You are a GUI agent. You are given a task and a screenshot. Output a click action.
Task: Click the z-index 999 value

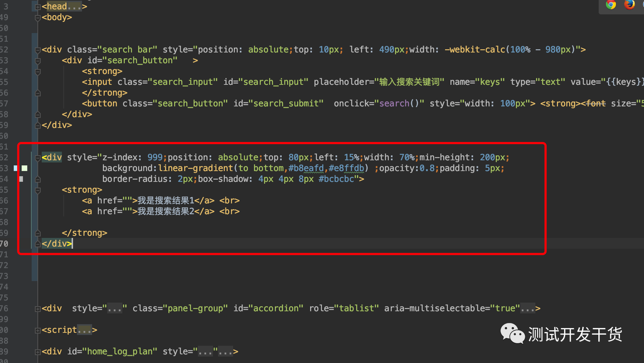click(x=155, y=157)
